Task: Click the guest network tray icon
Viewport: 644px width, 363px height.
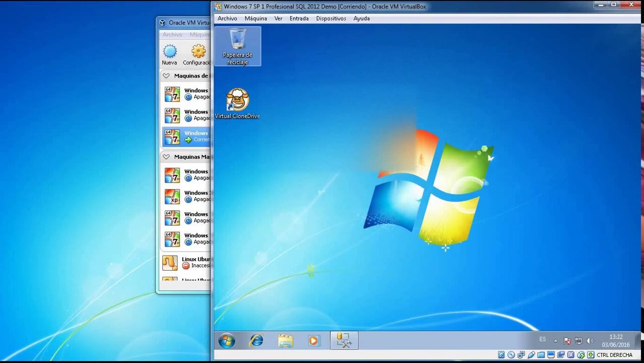Action: coord(578,341)
